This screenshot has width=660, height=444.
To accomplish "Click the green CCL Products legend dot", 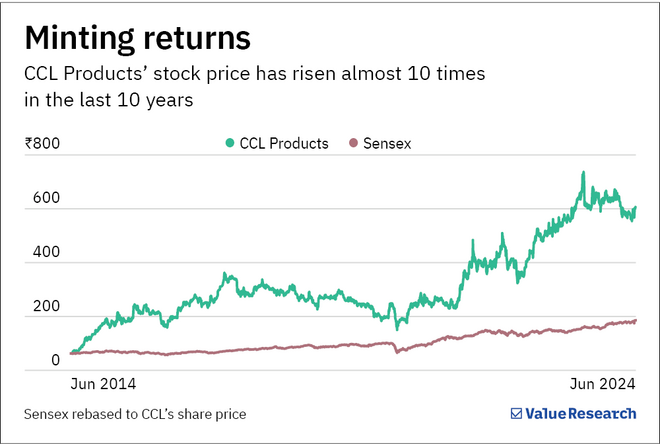I will [230, 144].
